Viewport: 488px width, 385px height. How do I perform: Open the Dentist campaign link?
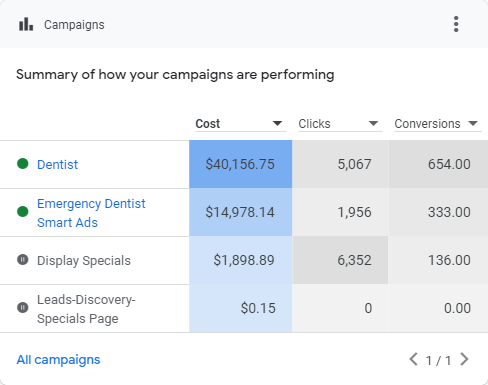(57, 164)
